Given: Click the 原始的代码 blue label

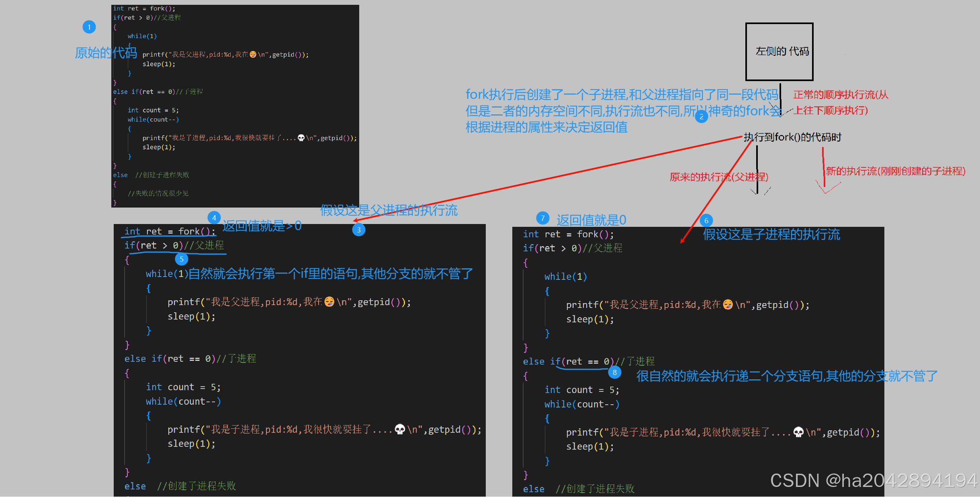Looking at the screenshot, I should [106, 53].
